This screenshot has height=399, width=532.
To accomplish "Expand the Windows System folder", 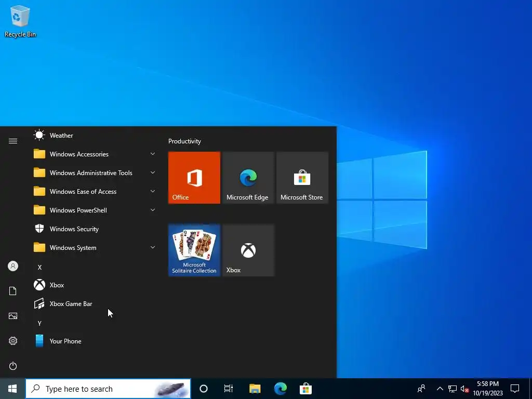I will [x=95, y=248].
